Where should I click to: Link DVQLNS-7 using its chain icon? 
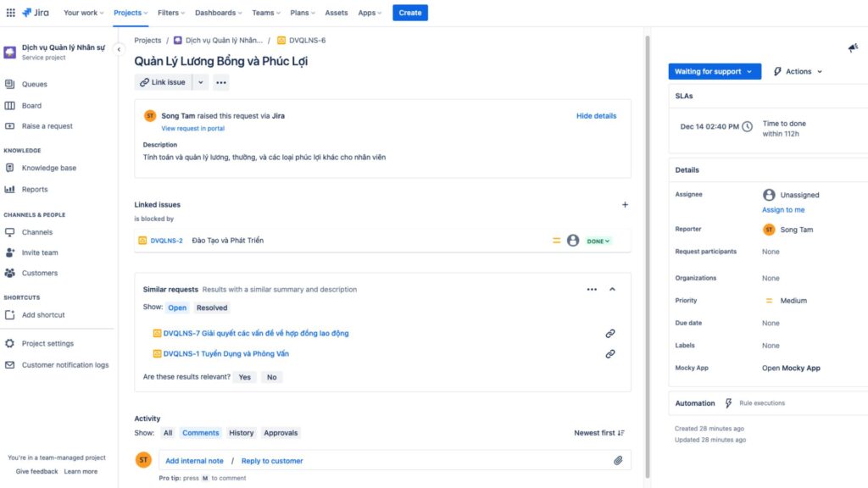click(x=610, y=334)
